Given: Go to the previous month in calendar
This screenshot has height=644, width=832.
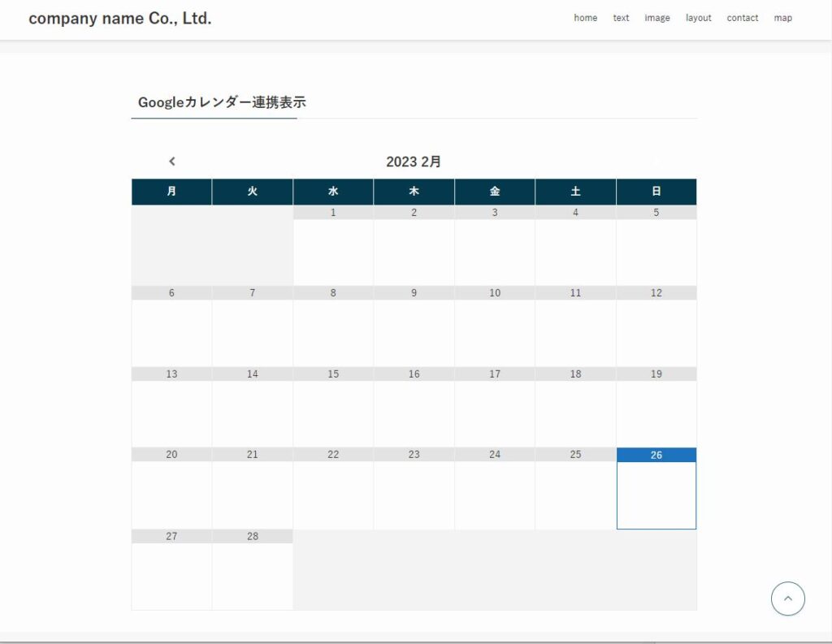Looking at the screenshot, I should click(171, 162).
